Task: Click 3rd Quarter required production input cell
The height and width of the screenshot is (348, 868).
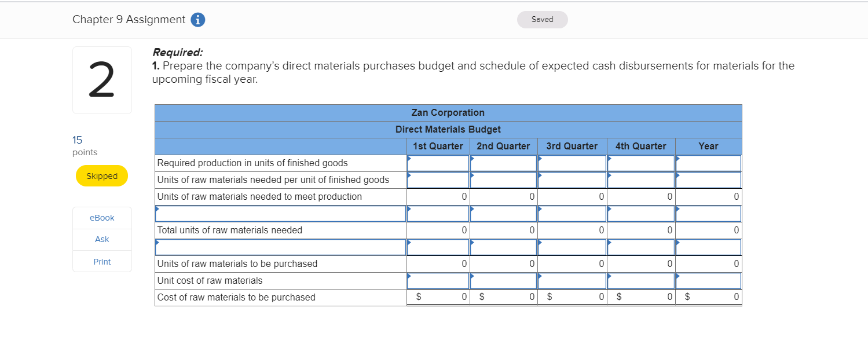Action: (x=572, y=163)
